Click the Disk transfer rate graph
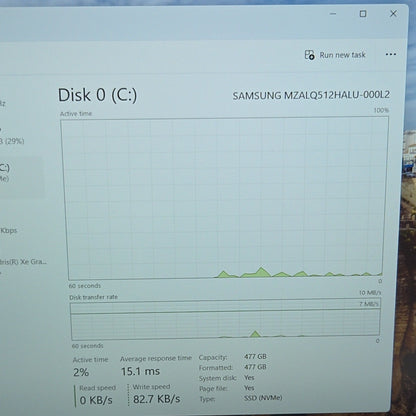This screenshot has height=416, width=416. tap(225, 319)
